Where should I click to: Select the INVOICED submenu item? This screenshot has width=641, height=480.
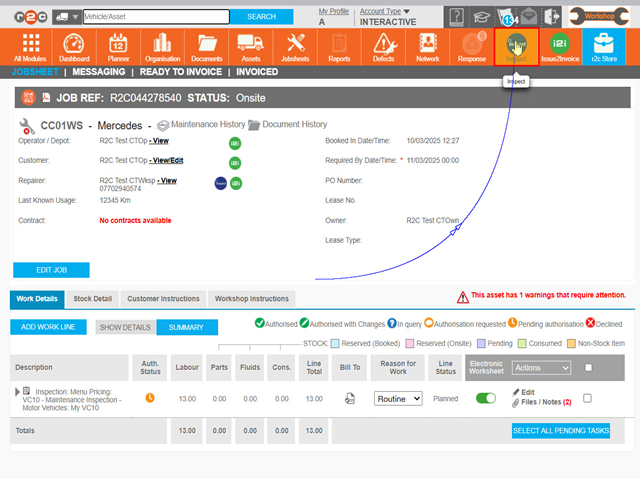tap(257, 72)
